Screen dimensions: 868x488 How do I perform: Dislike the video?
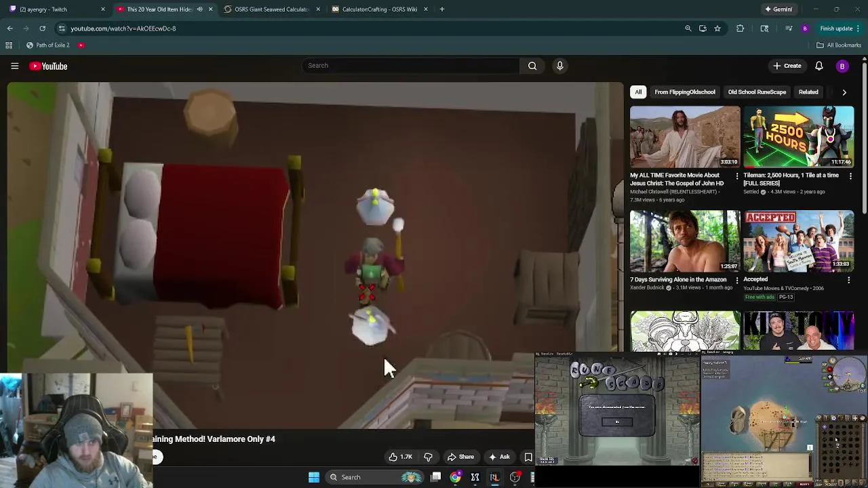(428, 457)
